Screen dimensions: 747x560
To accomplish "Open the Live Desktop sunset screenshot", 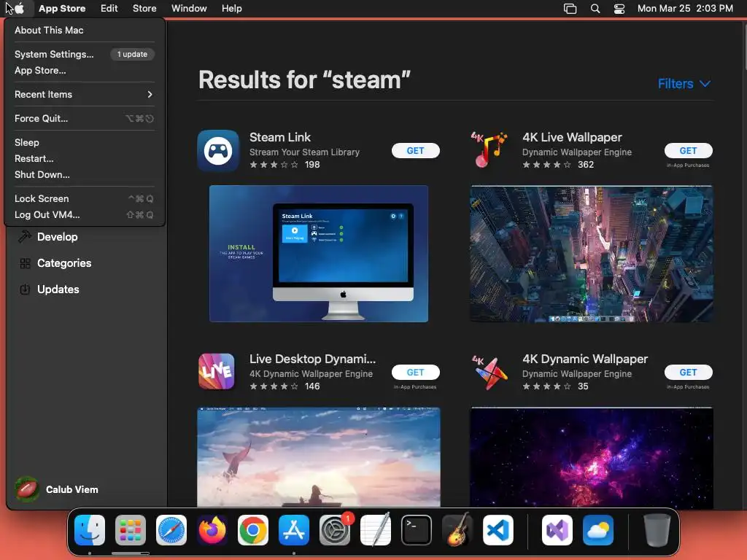I will 319,457.
